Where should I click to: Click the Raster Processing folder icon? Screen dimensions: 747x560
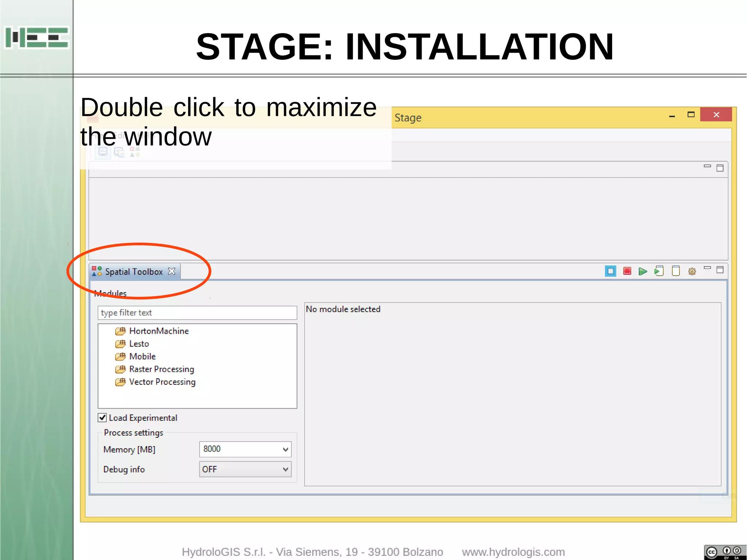tap(120, 369)
